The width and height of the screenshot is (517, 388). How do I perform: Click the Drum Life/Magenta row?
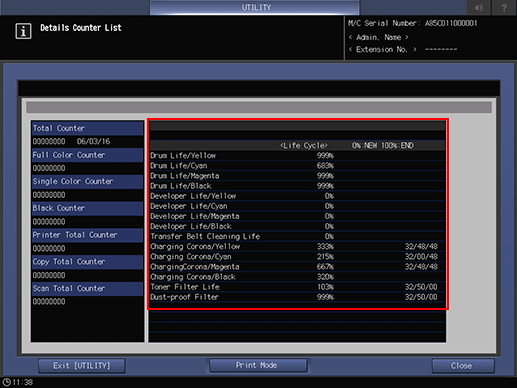(x=297, y=176)
